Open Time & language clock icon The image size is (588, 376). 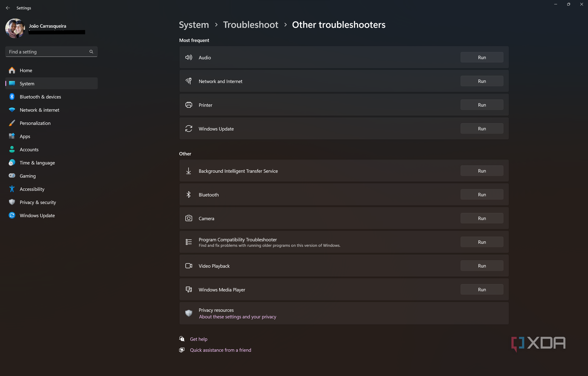tap(12, 163)
